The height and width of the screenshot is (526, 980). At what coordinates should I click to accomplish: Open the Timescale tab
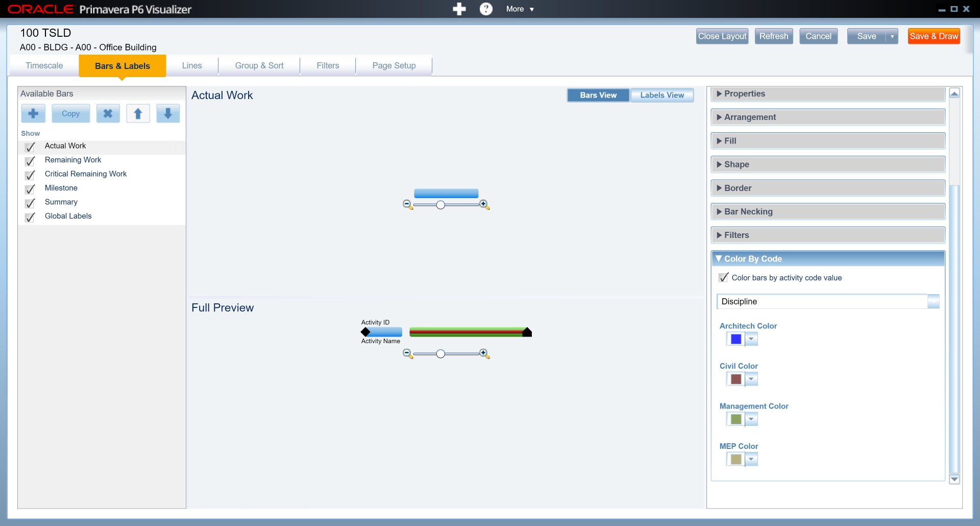(x=44, y=66)
